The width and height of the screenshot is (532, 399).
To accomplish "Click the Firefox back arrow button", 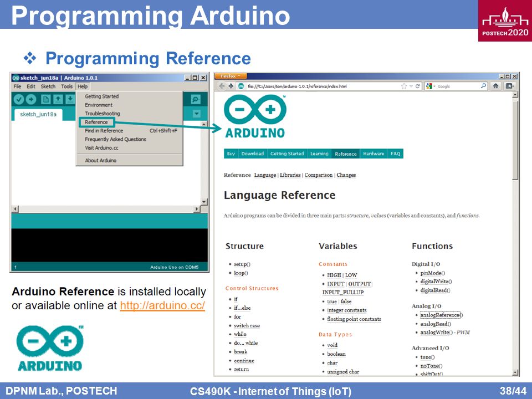I will click(222, 86).
